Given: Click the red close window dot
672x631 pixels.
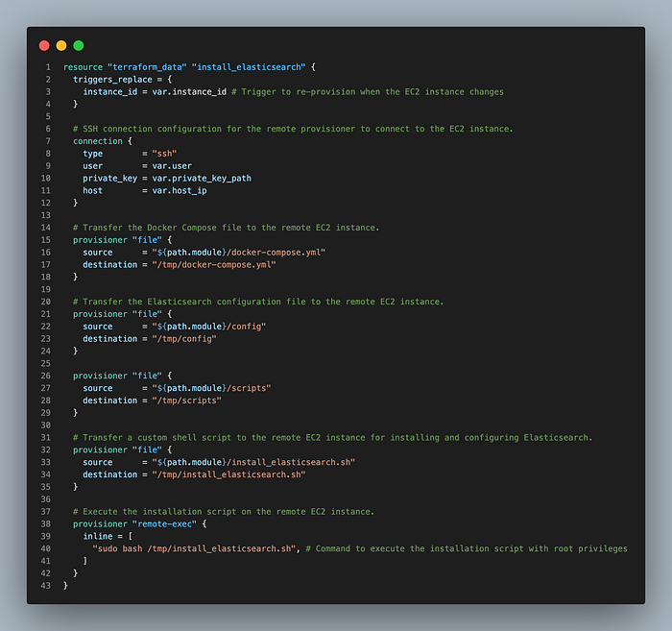Looking at the screenshot, I should (x=44, y=45).
